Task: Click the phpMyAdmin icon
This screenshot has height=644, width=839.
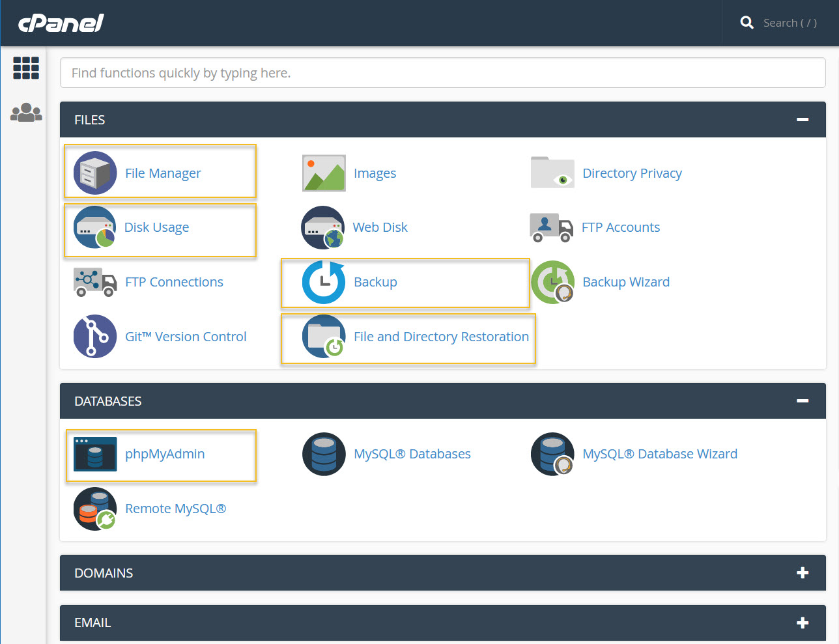Action: click(95, 454)
